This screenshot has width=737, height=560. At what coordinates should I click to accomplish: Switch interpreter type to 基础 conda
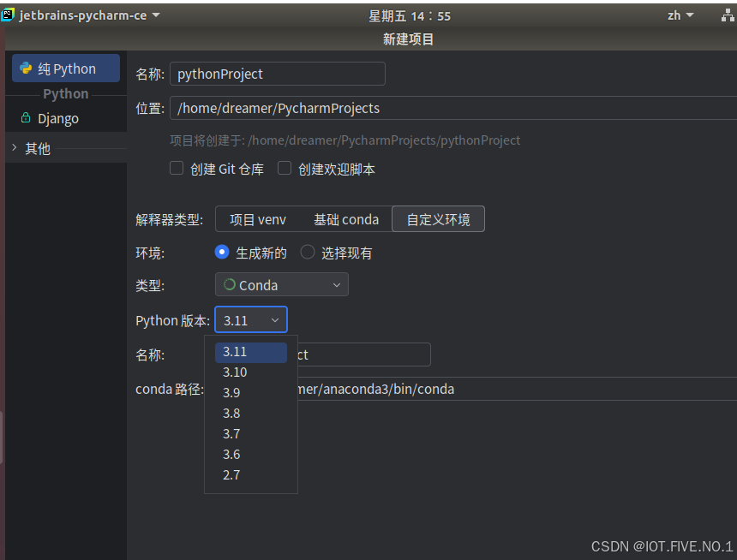[x=346, y=219]
